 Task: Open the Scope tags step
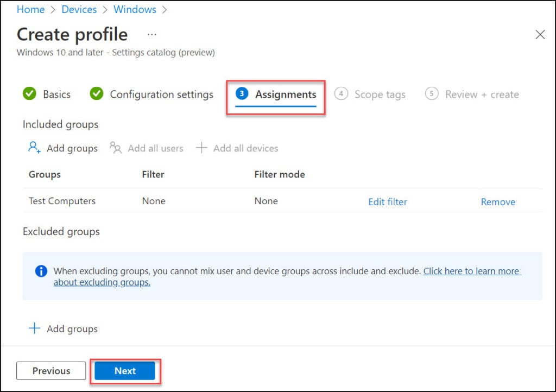(380, 94)
